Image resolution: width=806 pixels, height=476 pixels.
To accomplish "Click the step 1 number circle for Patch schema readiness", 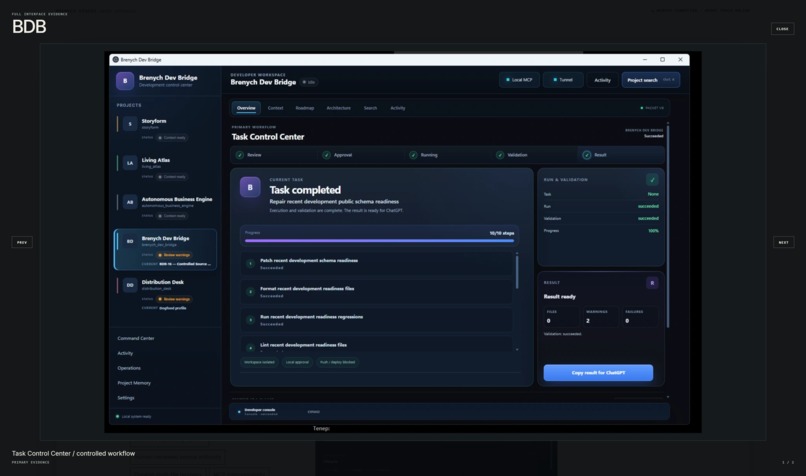I will coord(250,264).
